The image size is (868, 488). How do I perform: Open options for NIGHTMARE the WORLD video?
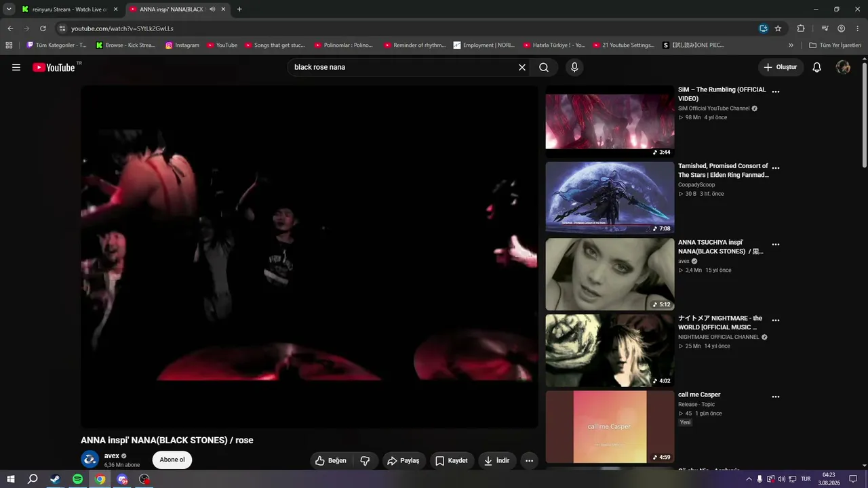click(x=776, y=321)
